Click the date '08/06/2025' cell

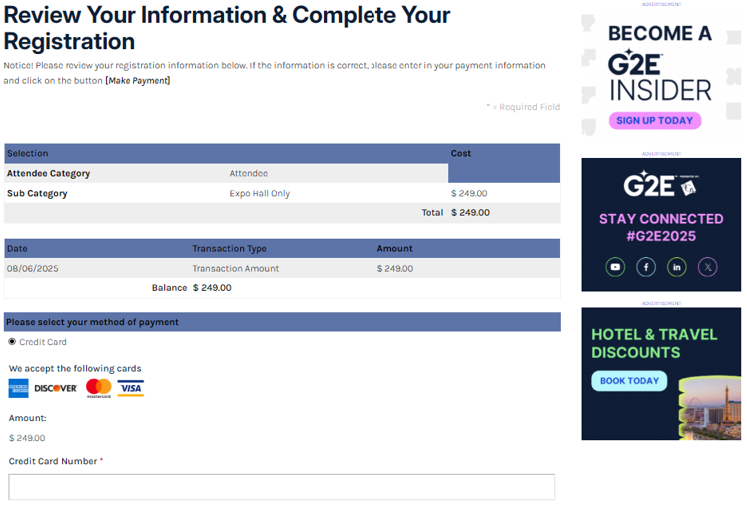tap(32, 268)
